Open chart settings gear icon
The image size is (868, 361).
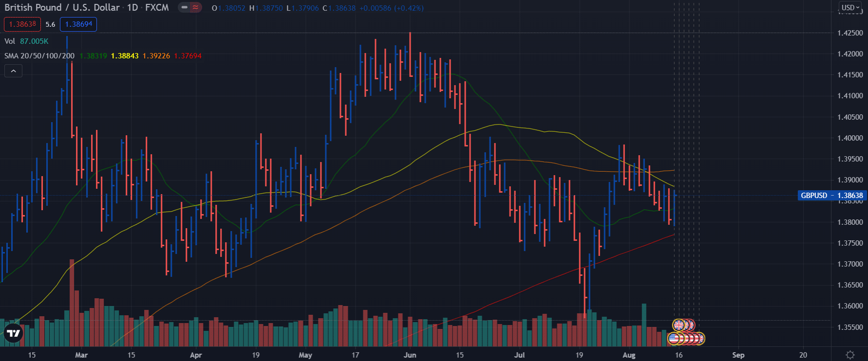(850, 355)
